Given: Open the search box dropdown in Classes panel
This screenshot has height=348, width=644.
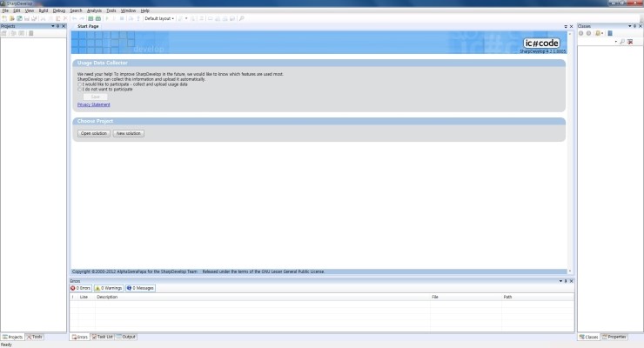Looking at the screenshot, I should pos(615,42).
